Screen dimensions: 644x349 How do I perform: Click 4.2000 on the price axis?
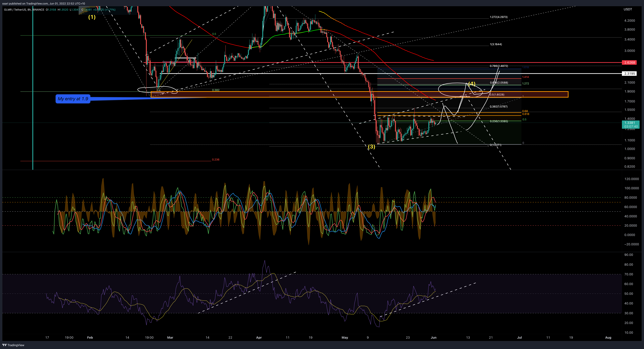629,21
